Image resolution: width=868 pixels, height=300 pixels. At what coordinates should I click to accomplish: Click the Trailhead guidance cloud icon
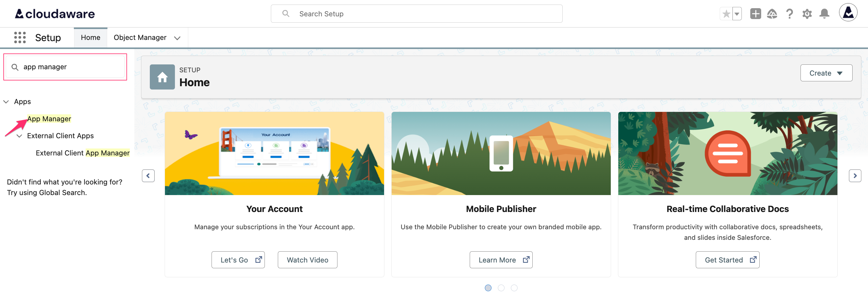(772, 14)
